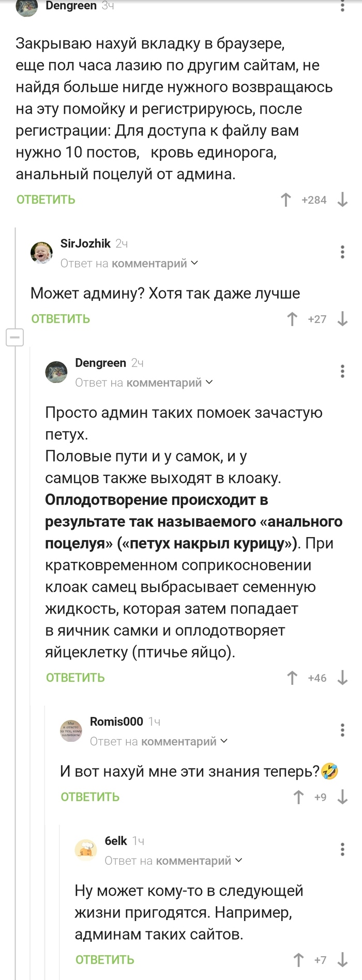Click Romis000's avatar picture
The height and width of the screenshot is (980, 362).
(71, 731)
